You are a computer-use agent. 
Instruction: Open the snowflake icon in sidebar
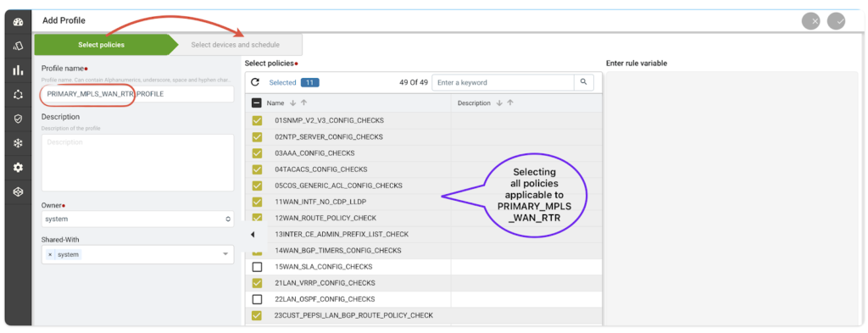[x=19, y=143]
